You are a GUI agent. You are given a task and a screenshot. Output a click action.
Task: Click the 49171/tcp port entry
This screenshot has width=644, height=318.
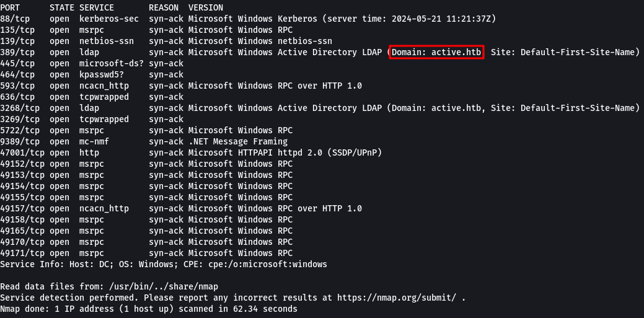click(22, 253)
